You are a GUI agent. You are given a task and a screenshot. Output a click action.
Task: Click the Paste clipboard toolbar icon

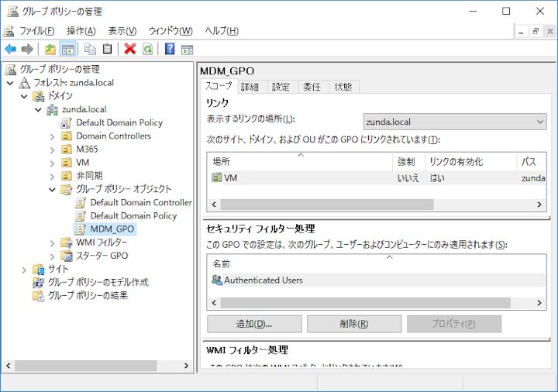107,49
